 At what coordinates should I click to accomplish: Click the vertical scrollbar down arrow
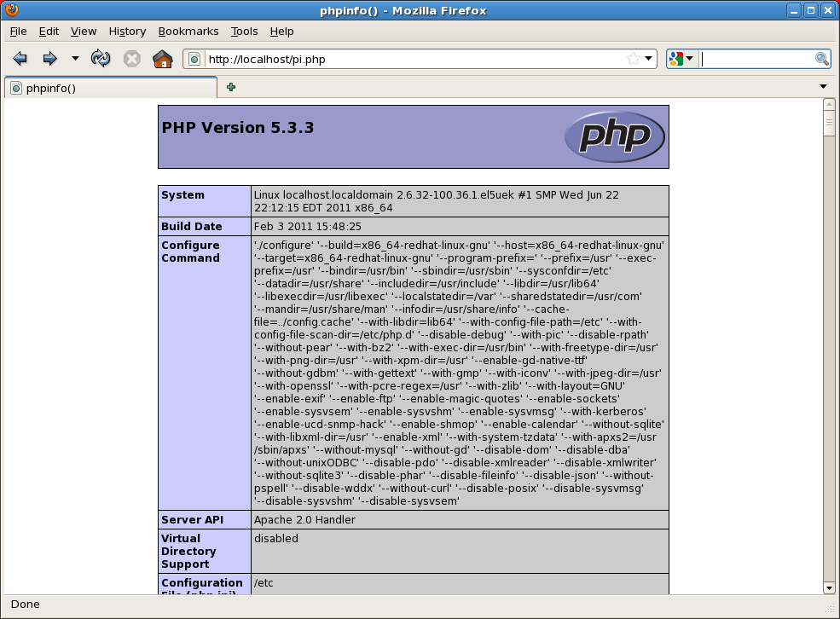point(828,587)
